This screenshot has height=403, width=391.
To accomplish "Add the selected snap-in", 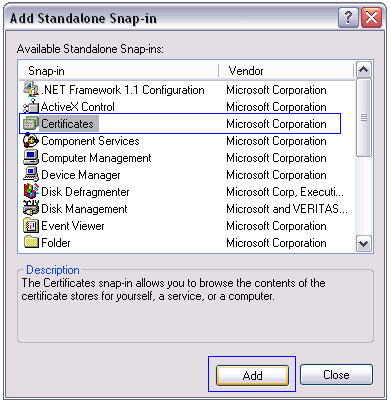I will tap(252, 375).
